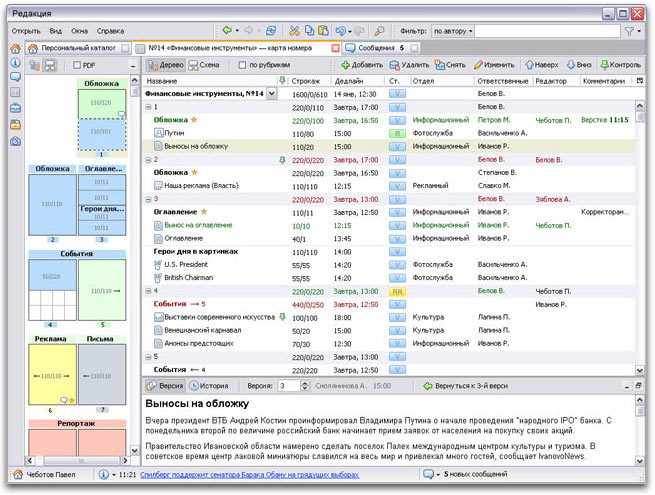Click the info icon in left sidebar
Image resolution: width=655 pixels, height=495 pixels.
pos(16,63)
